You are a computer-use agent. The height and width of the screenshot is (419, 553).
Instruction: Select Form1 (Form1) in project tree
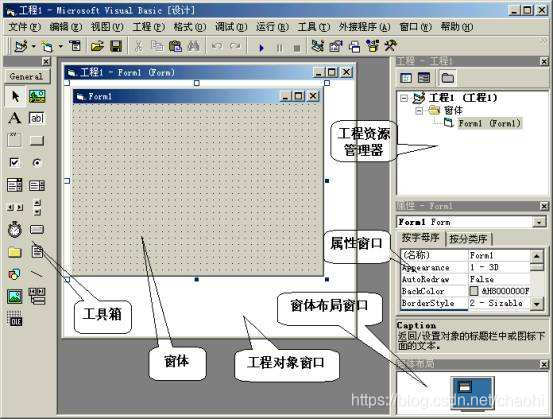point(490,123)
